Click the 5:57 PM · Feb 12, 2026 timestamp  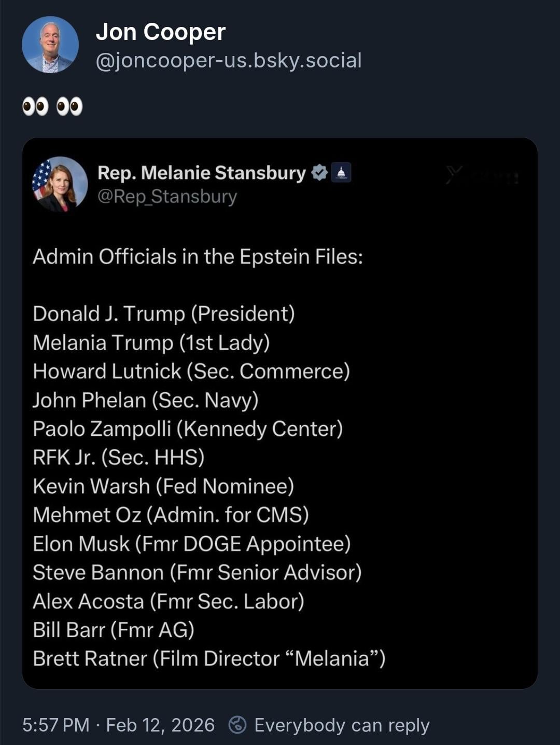[118, 725]
